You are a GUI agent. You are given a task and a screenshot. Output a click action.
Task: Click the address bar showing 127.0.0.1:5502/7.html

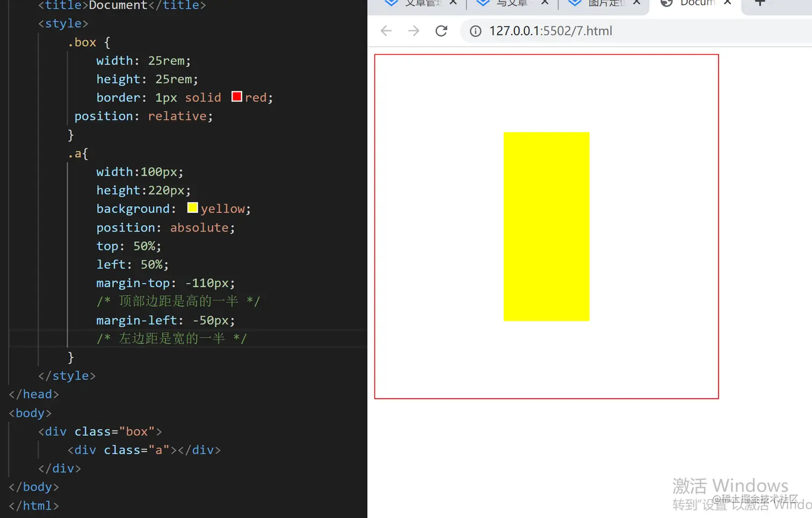pos(551,31)
